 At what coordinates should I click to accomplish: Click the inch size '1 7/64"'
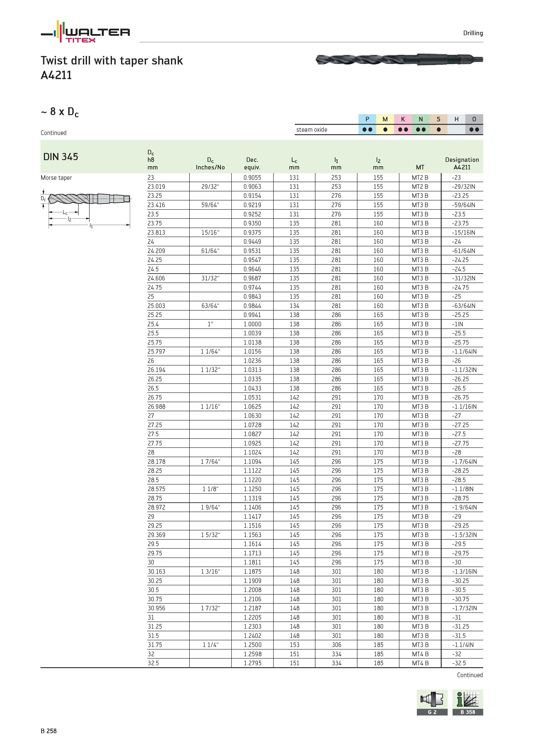pos(210,462)
